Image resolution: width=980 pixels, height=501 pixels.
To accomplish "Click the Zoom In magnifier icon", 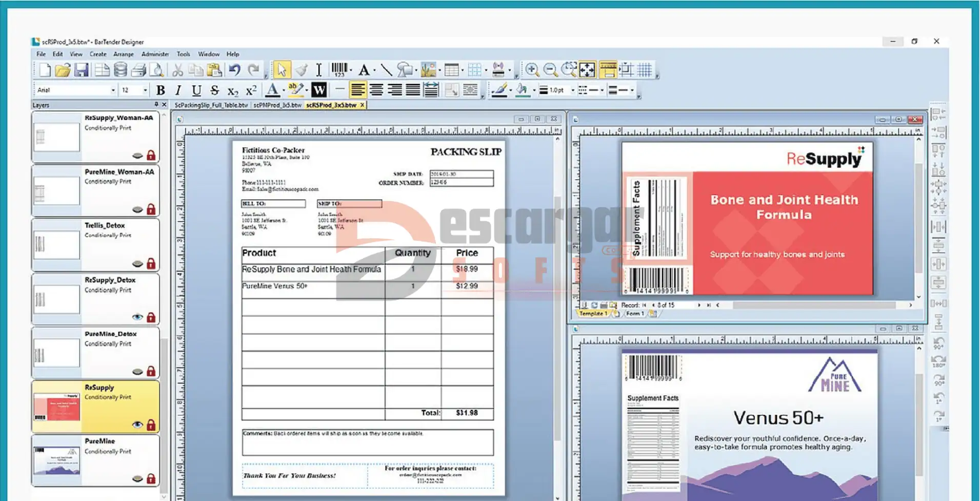I will point(532,70).
